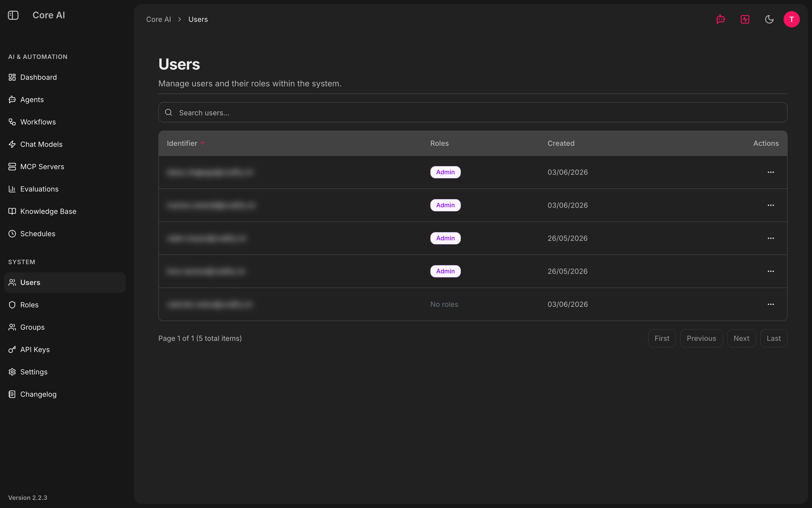
Task: Click the Actions column header
Action: (766, 144)
